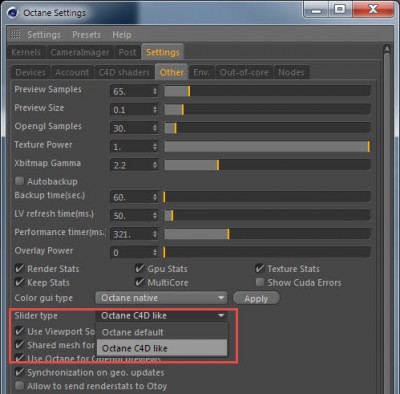Toggle the Shared mesh checkbox
The width and height of the screenshot is (400, 394).
coord(20,345)
